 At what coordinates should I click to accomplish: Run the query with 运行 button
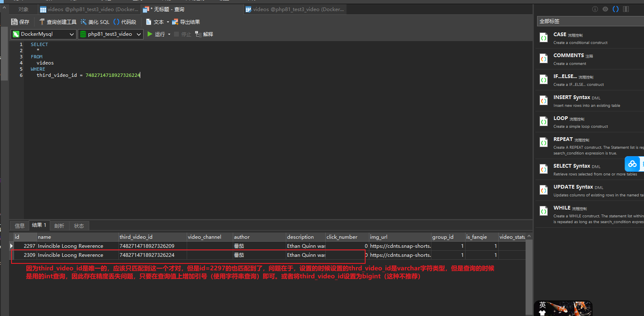pyautogui.click(x=156, y=34)
